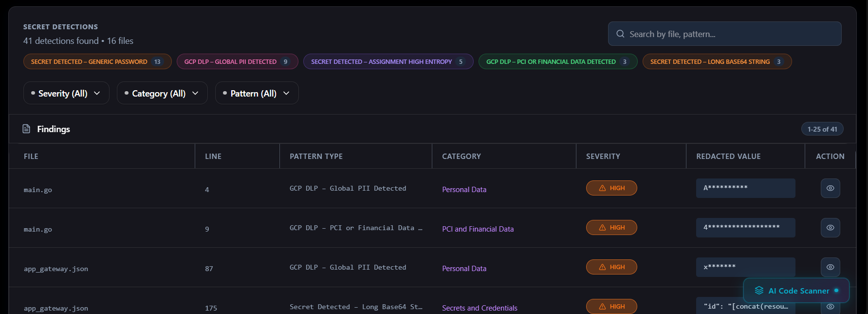Sort by FILE column header
The height and width of the screenshot is (314, 868).
click(31, 157)
